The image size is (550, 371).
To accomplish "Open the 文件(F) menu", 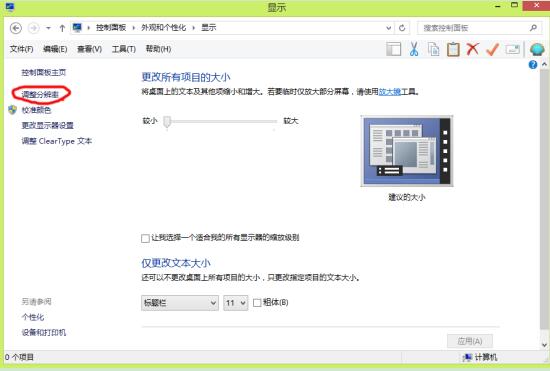I will (x=21, y=49).
